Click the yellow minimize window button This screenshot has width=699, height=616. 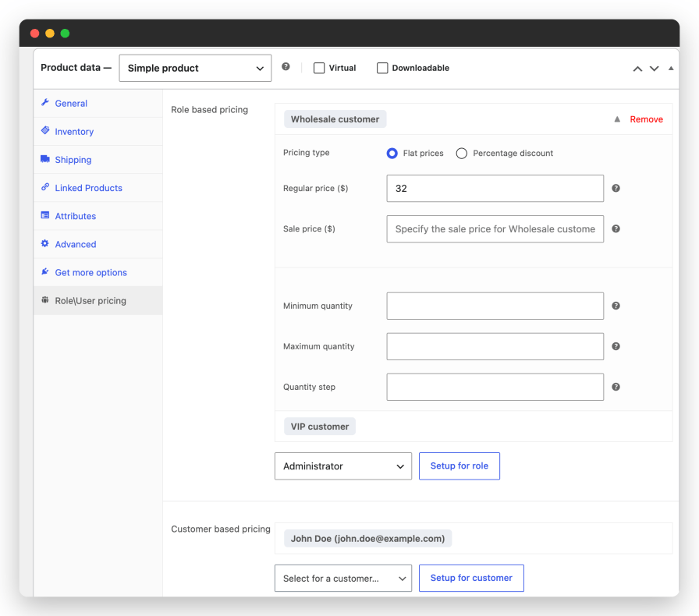[50, 34]
